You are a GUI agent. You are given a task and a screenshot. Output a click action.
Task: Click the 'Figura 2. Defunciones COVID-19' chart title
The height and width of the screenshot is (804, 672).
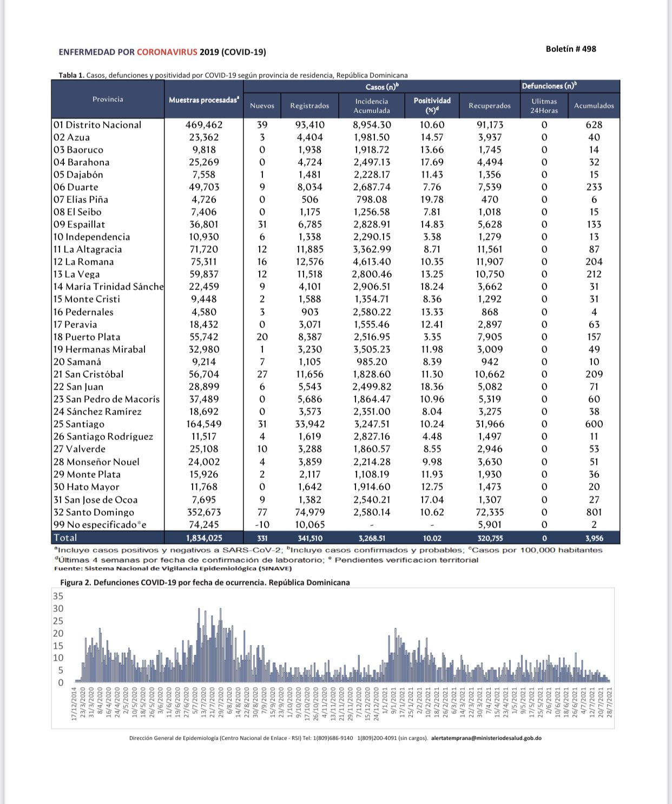click(x=205, y=583)
